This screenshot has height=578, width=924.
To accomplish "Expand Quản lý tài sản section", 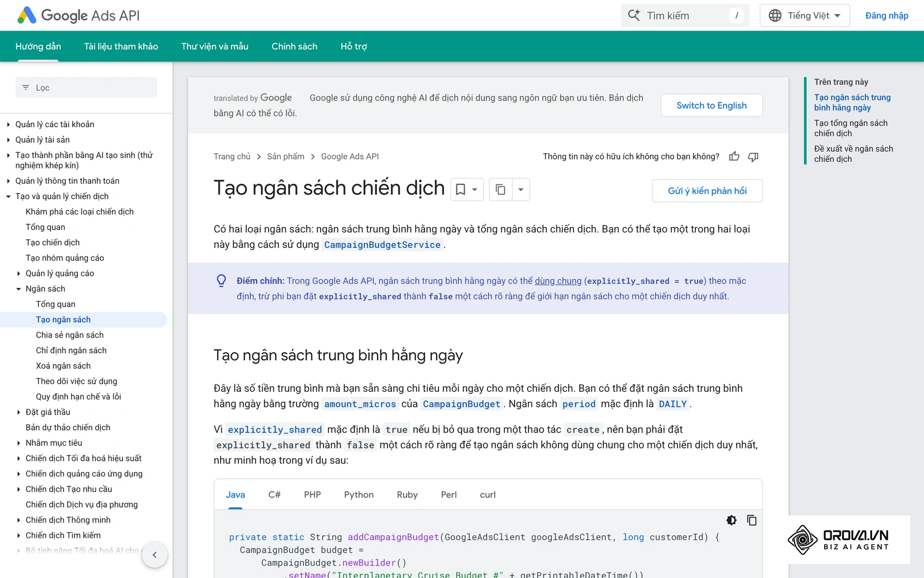I will coord(8,140).
